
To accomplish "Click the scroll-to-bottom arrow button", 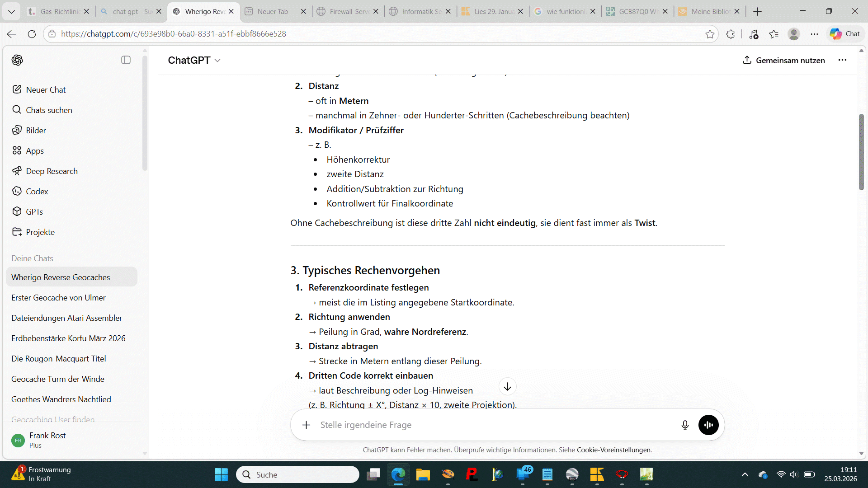I will pyautogui.click(x=507, y=387).
